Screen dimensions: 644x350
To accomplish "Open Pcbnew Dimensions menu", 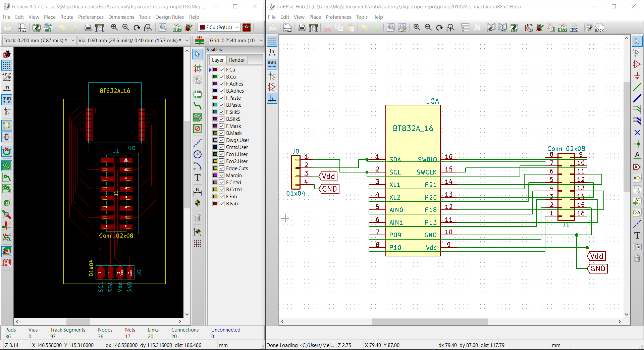I will (x=121, y=17).
